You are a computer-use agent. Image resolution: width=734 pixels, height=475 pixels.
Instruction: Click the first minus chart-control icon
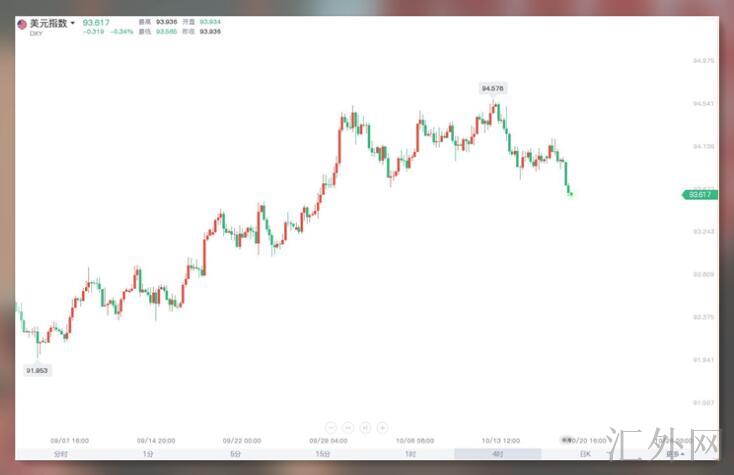pyautogui.click(x=330, y=427)
